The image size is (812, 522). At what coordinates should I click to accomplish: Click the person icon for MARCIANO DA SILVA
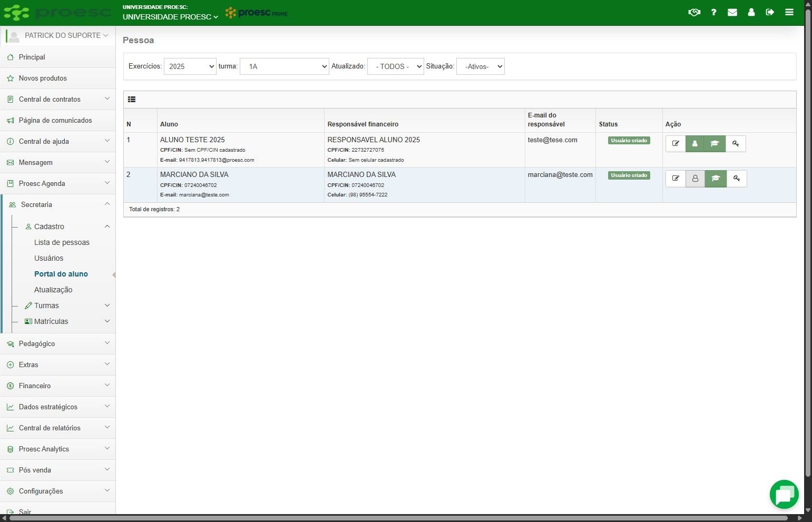(x=695, y=179)
